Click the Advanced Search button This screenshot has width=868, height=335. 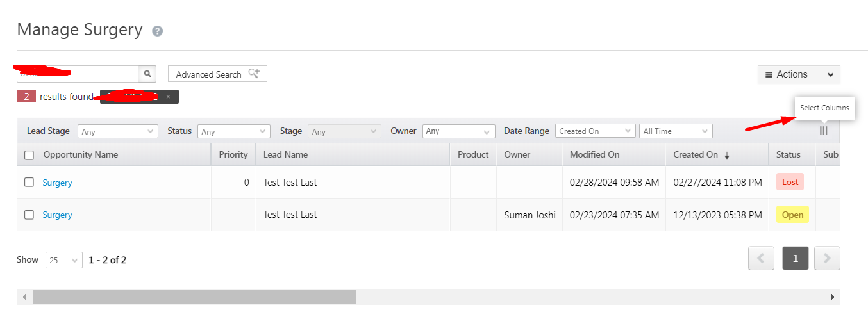click(217, 74)
